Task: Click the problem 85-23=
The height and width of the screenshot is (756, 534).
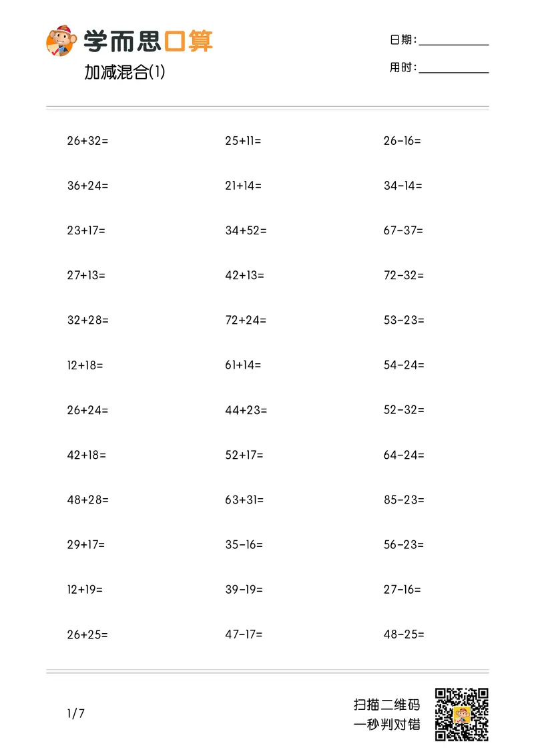Action: (404, 500)
